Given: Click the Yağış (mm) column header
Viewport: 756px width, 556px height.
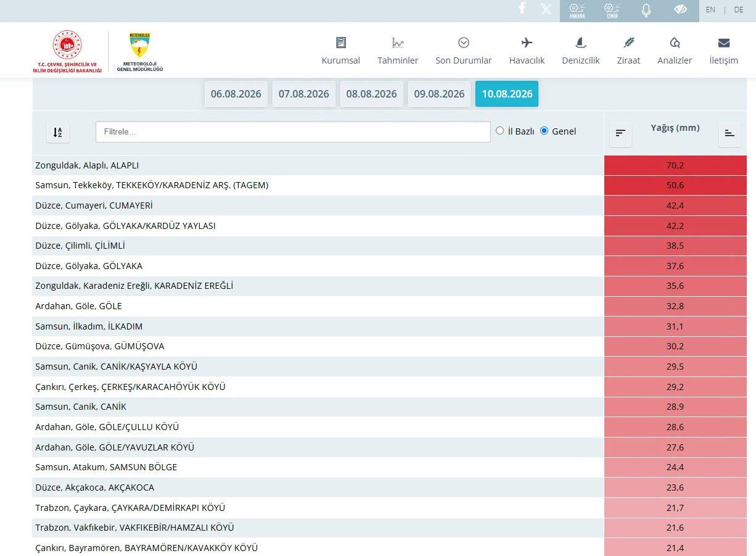Looking at the screenshot, I should (675, 128).
